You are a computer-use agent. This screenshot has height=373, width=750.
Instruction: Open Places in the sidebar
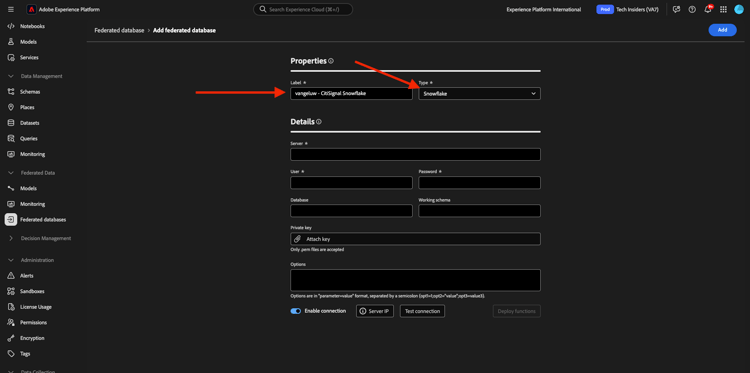coord(27,108)
